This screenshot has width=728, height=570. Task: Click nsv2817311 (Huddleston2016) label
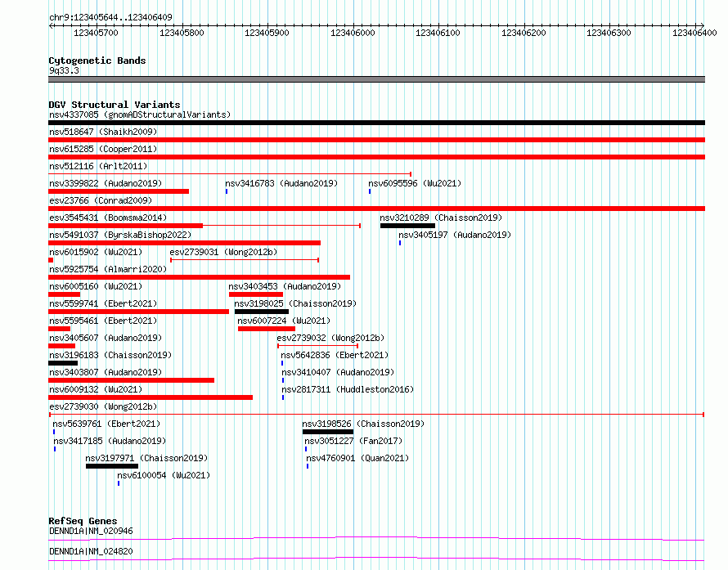(x=348, y=389)
